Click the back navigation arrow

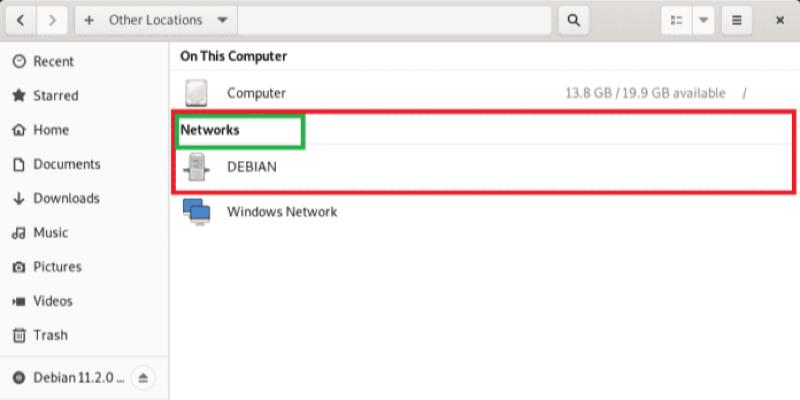tap(21, 20)
